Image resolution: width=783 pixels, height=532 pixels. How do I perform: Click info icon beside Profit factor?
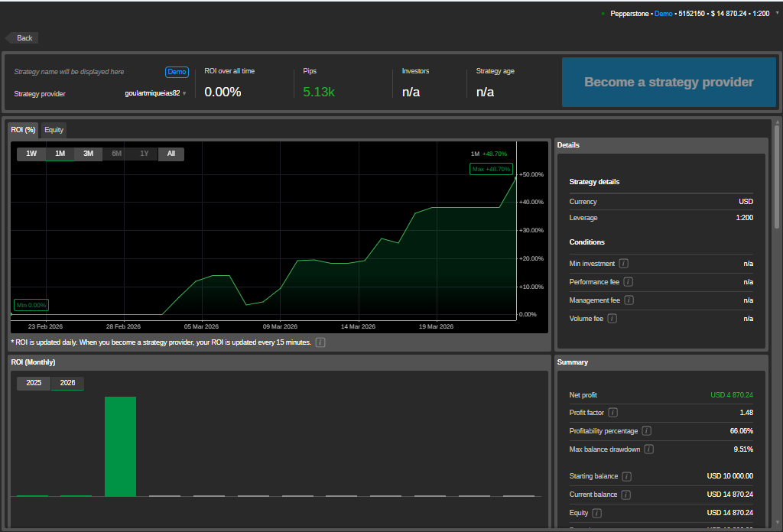[x=614, y=413]
